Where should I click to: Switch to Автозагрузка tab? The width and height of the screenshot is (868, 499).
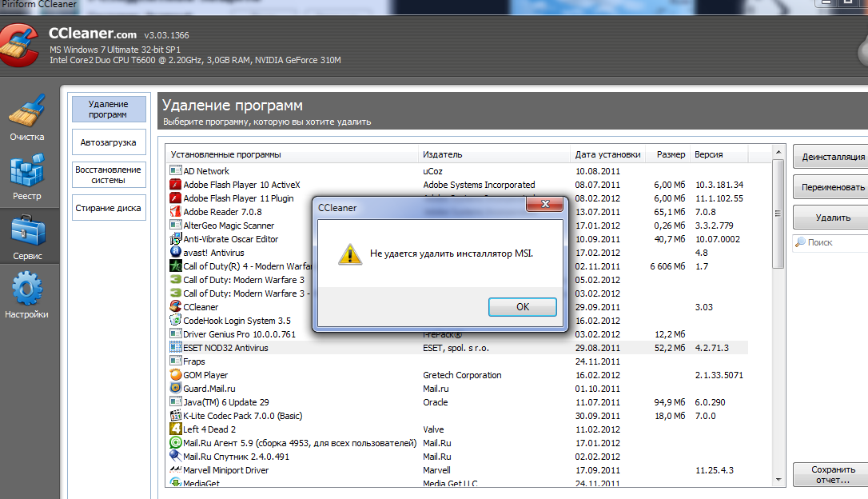click(109, 142)
